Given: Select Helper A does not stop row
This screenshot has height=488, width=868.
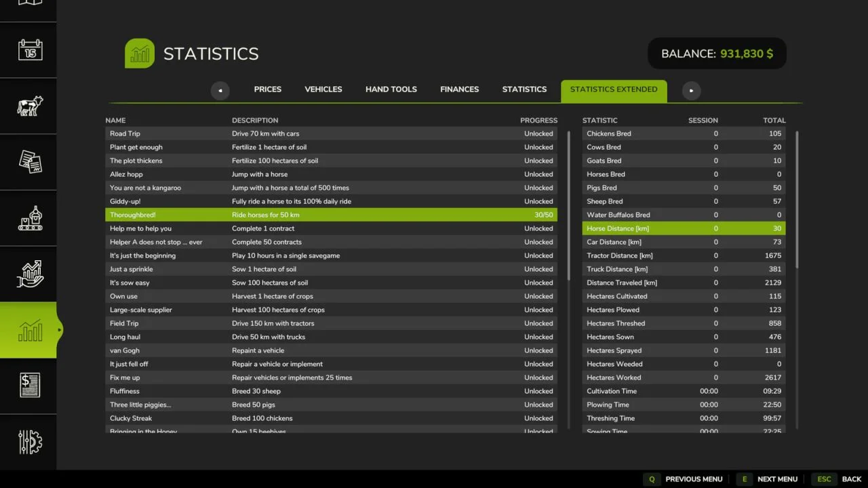Looking at the screenshot, I should [x=331, y=242].
